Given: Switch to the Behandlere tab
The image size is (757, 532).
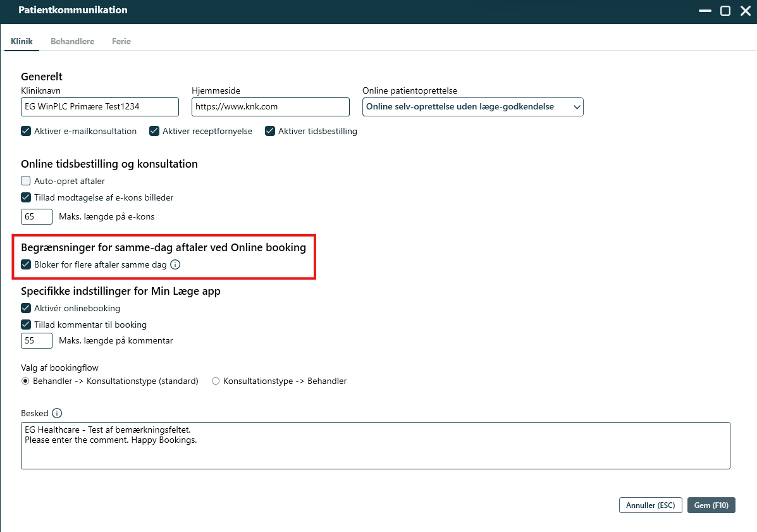Looking at the screenshot, I should 72,41.
